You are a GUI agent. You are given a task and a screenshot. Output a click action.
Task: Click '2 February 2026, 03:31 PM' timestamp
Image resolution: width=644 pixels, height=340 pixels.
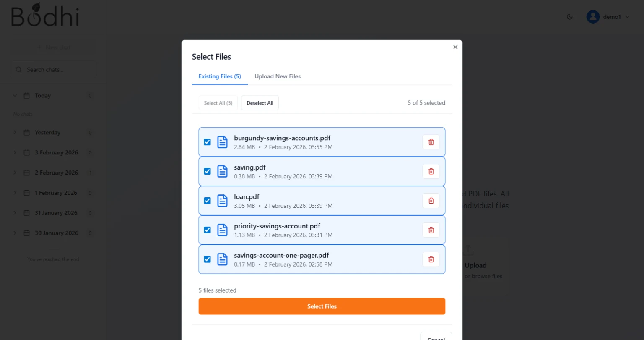click(x=299, y=235)
